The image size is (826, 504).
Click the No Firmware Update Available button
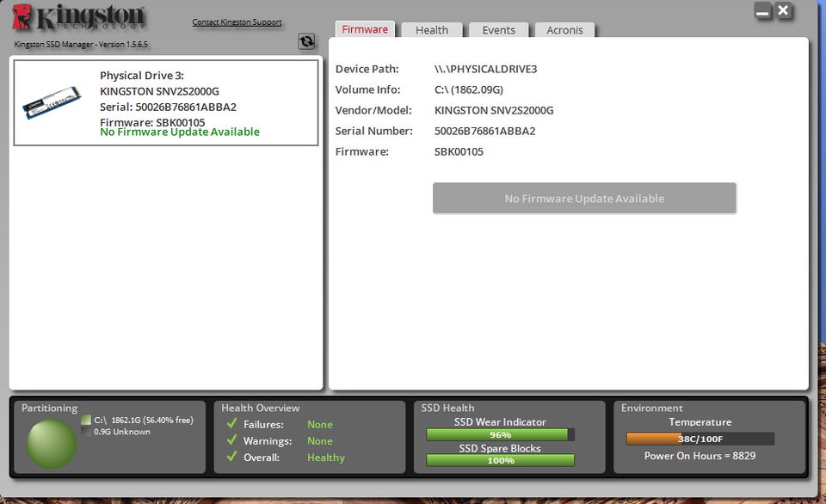584,198
